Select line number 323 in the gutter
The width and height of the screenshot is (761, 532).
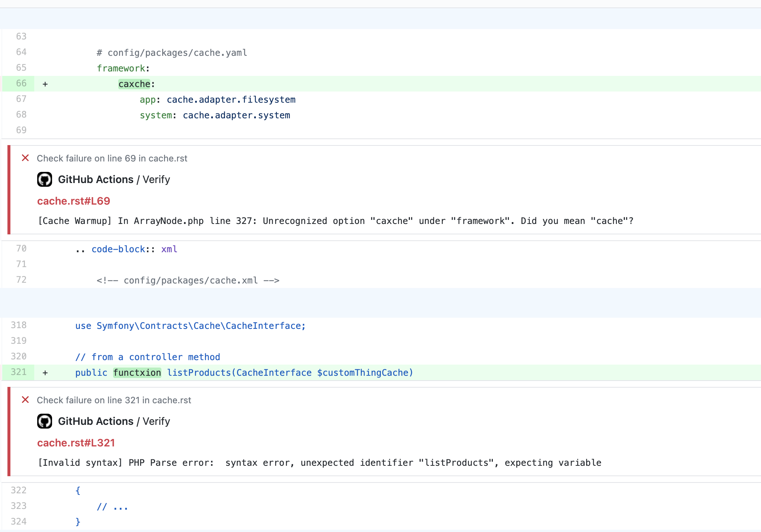click(x=19, y=506)
